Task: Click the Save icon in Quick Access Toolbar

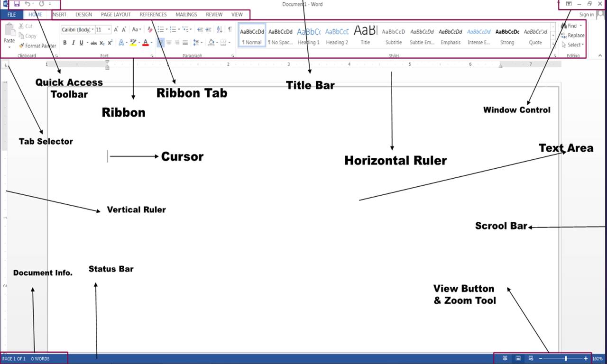Action: tap(16, 4)
